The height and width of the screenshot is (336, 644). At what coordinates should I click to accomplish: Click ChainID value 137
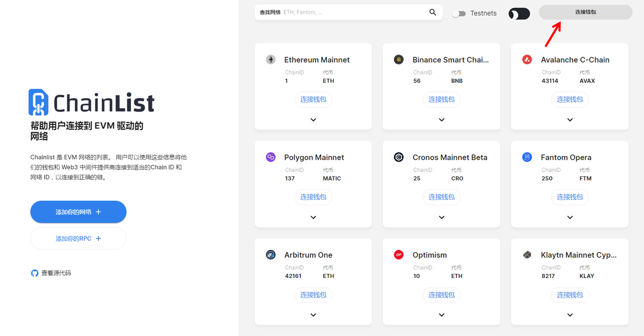click(290, 179)
